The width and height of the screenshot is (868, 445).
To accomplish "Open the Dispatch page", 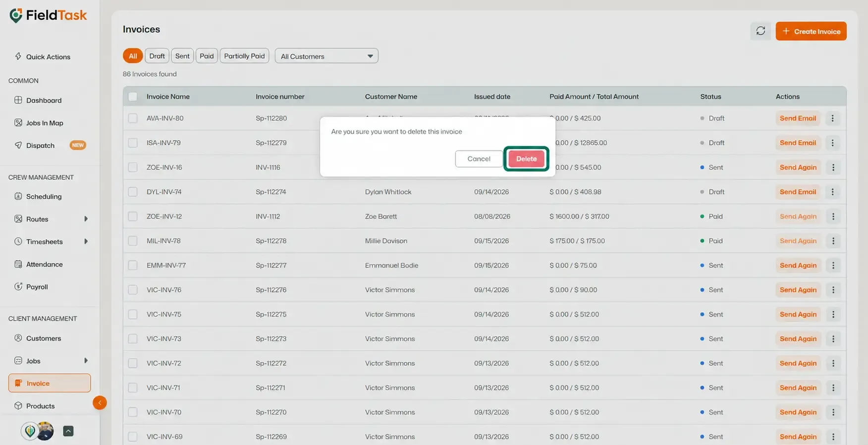I will (x=40, y=145).
